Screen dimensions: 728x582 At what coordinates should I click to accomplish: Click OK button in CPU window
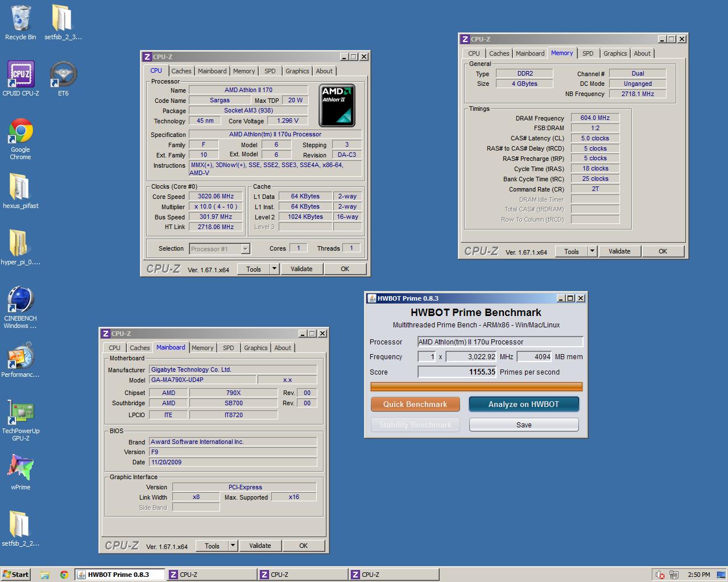click(345, 269)
